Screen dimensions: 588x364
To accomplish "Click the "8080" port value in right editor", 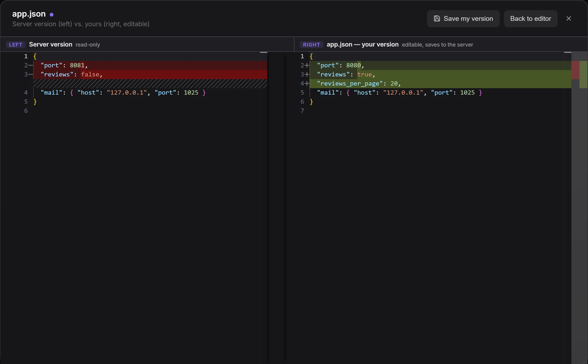I will [353, 65].
